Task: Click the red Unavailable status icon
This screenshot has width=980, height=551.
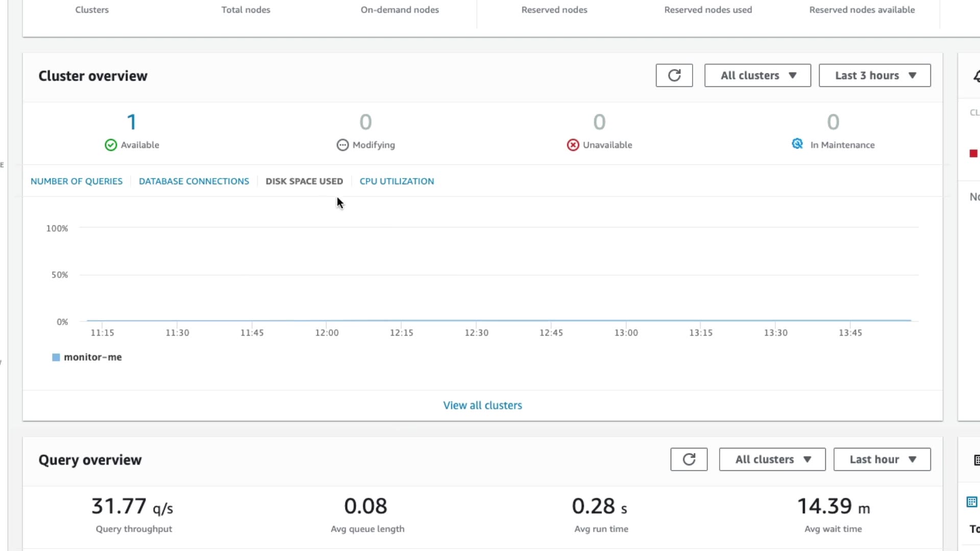Action: (573, 145)
